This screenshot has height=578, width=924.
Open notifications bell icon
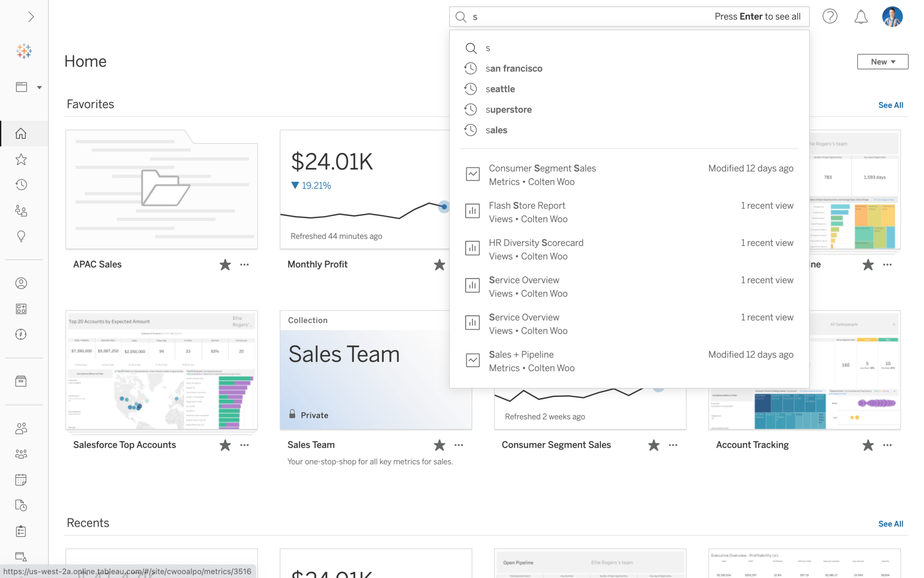pos(861,17)
